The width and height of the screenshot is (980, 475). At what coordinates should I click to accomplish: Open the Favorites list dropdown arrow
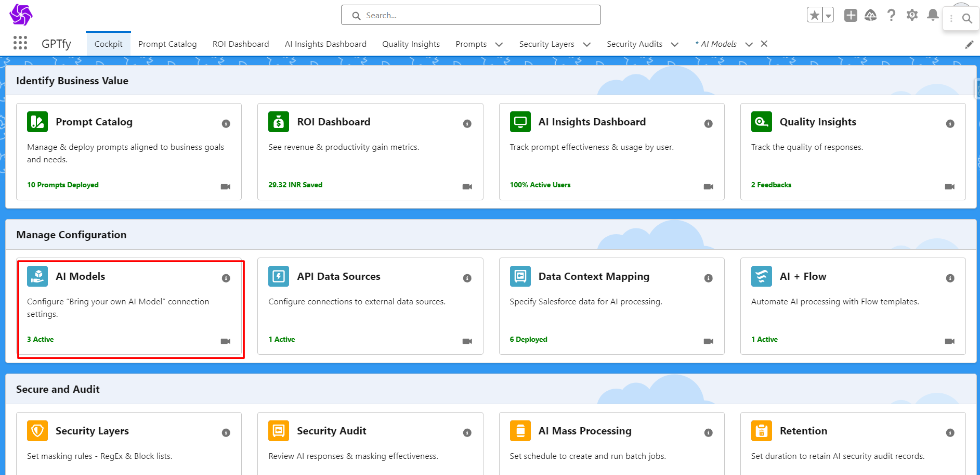pos(828,16)
